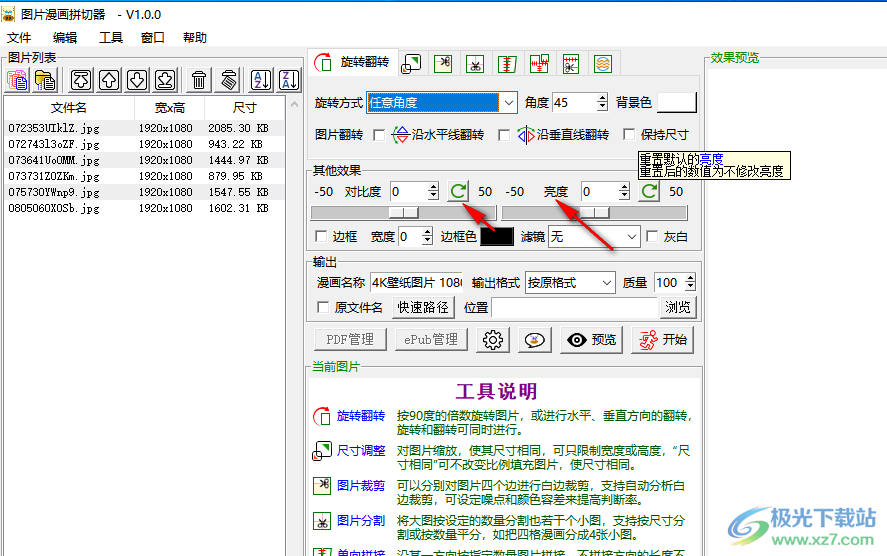This screenshot has height=556, width=887.
Task: Check the 原文件名 option
Action: tap(322, 307)
